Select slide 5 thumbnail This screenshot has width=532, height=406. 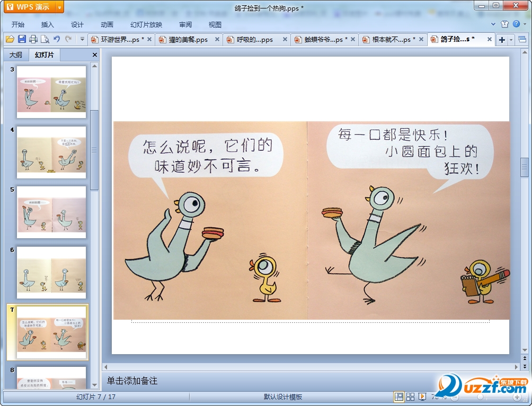(51, 212)
